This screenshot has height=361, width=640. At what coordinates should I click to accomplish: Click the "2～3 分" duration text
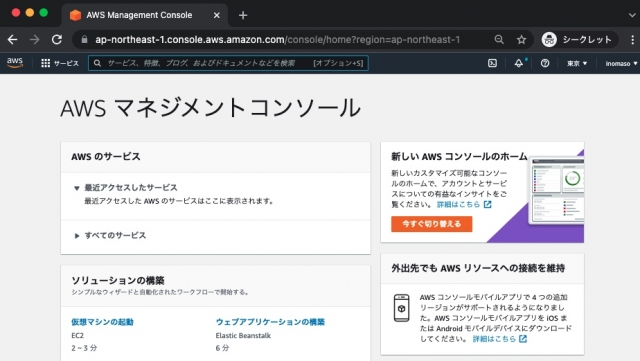click(x=84, y=348)
